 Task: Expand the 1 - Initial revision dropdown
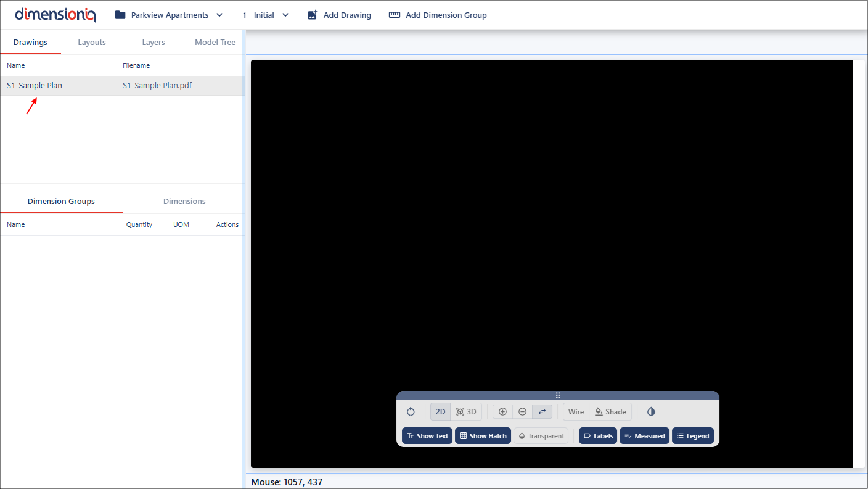coord(266,15)
